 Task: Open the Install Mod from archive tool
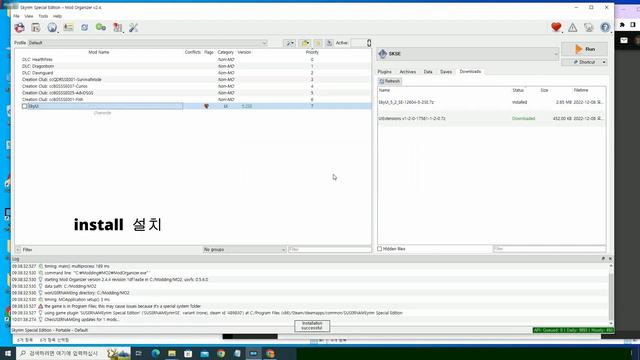(36, 27)
